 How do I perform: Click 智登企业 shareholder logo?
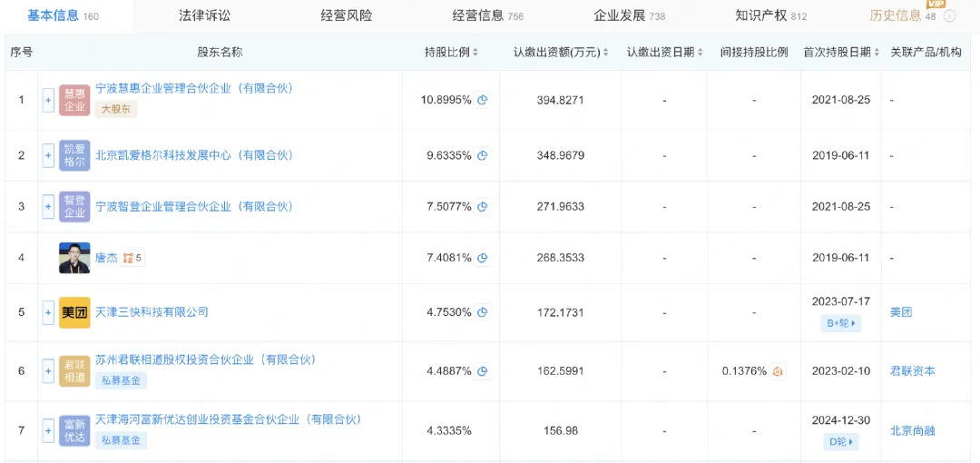pos(74,206)
